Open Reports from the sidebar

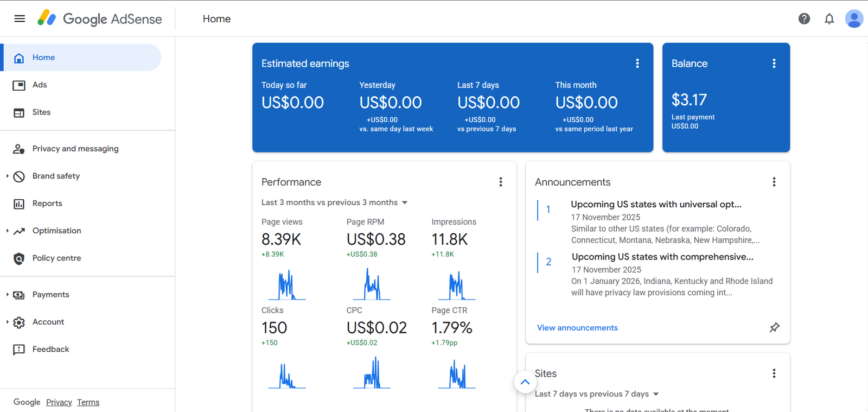[47, 204]
